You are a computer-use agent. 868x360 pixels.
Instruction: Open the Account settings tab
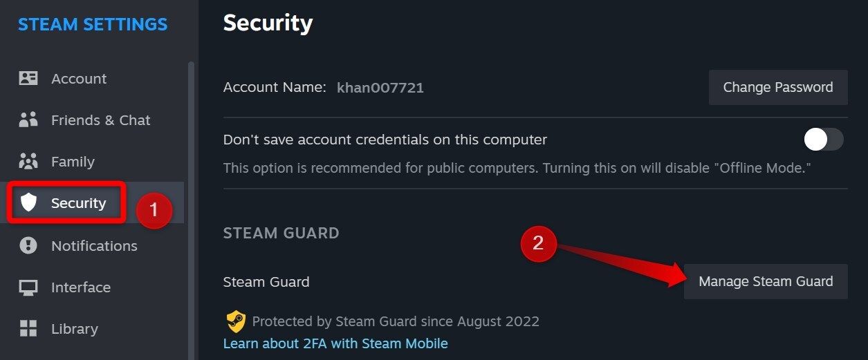[79, 79]
